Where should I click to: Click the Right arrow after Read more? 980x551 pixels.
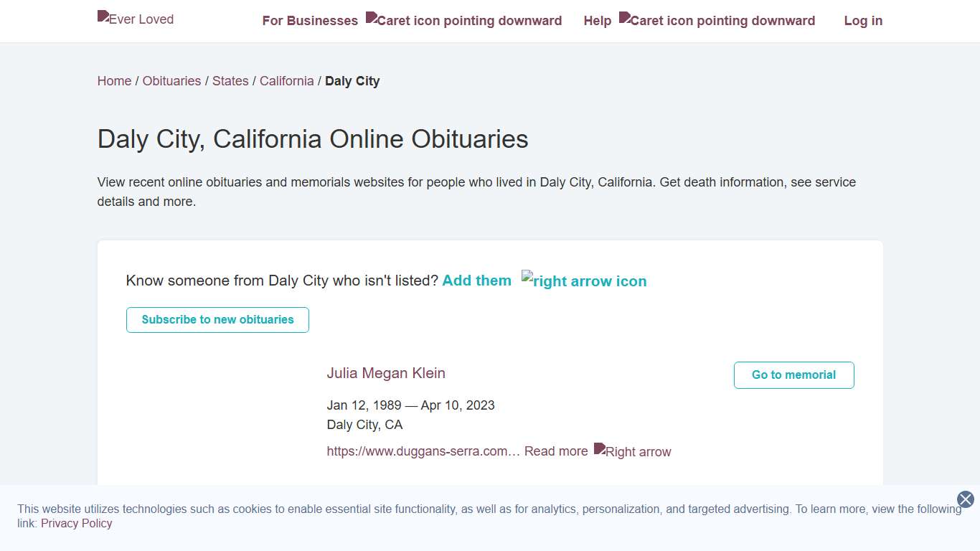(x=633, y=451)
